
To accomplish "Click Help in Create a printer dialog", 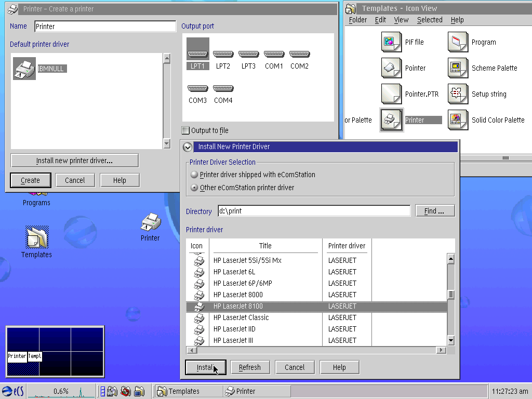I will click(120, 180).
